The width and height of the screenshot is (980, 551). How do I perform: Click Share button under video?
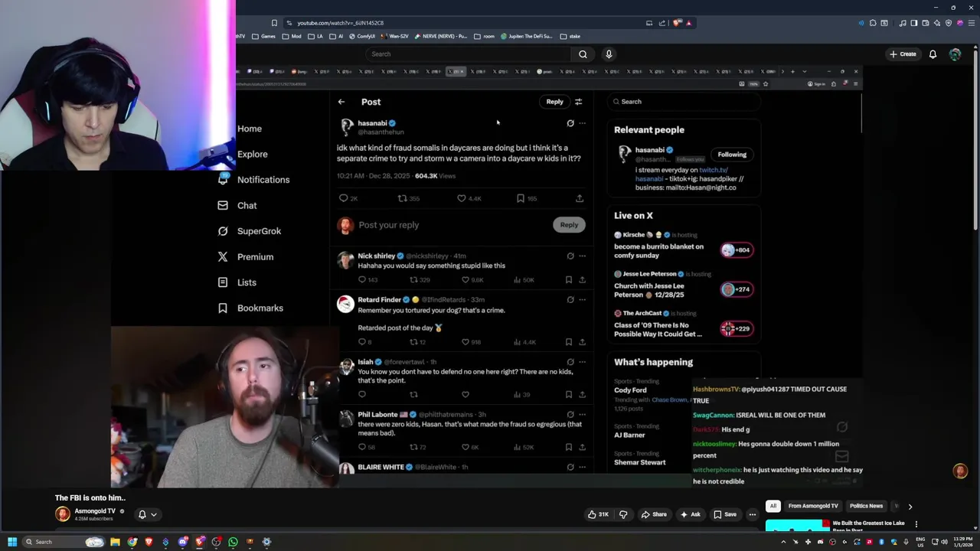654,514
